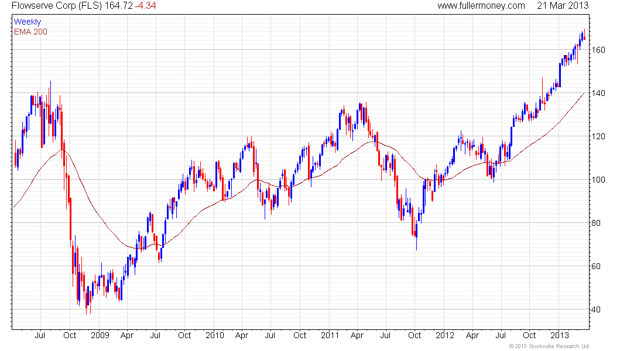Click the 80 price axis label
Viewport: 644px width, 351px height.
click(x=597, y=223)
